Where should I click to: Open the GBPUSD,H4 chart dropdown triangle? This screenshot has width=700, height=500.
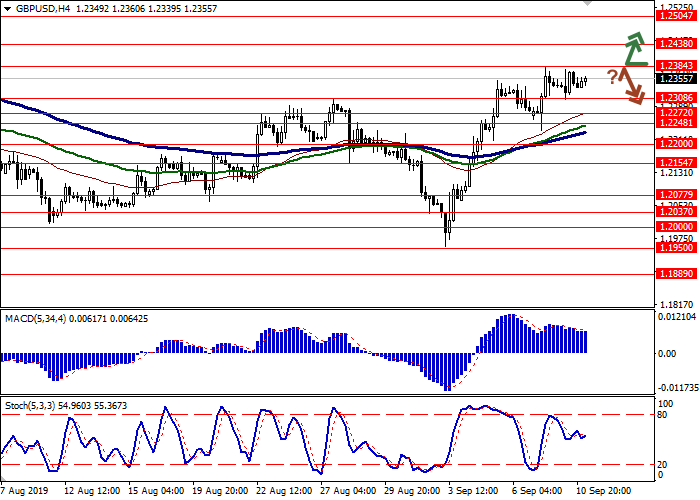pos(8,8)
